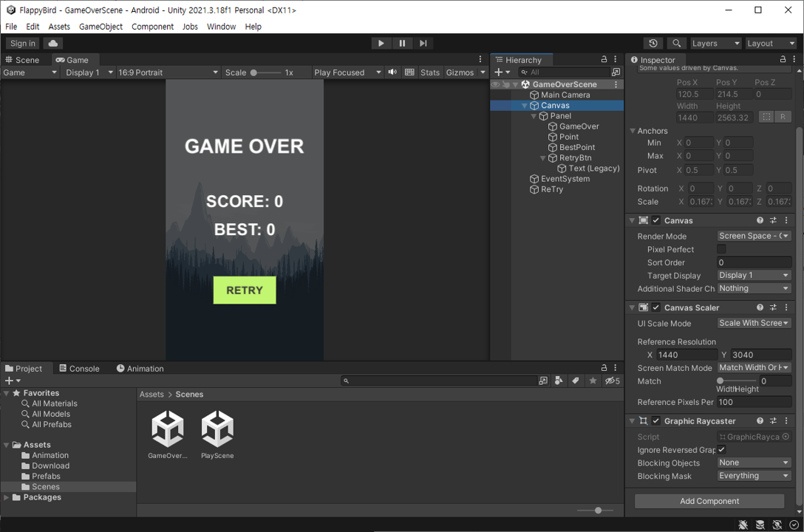
Task: Open the Hierarchy panel more options menu
Action: [616, 59]
